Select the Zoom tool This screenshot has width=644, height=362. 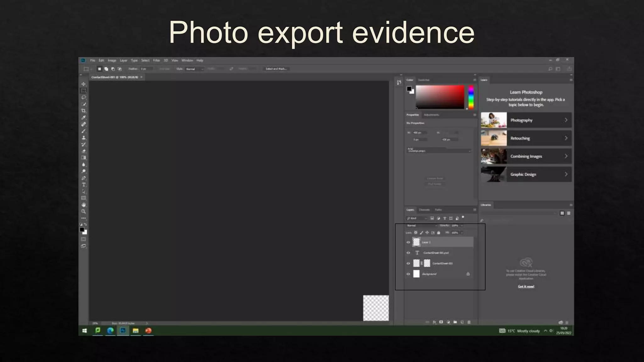84,211
